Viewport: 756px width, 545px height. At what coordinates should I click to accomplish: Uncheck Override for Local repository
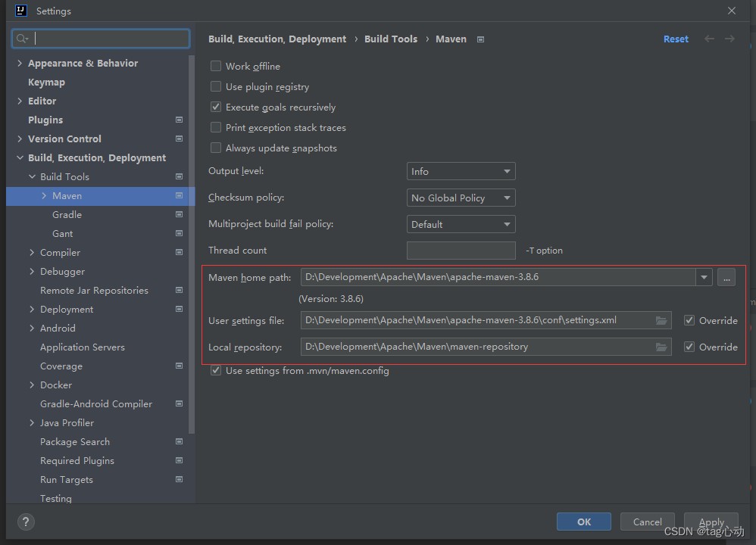[x=689, y=347]
